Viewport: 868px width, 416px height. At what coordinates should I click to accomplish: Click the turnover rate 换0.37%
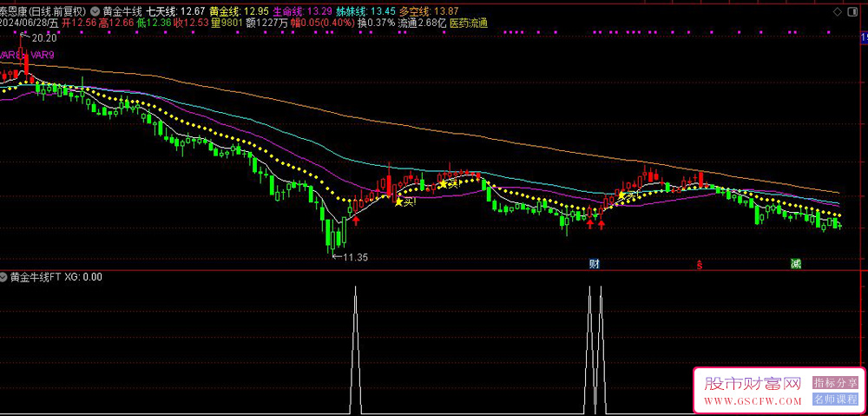point(377,23)
